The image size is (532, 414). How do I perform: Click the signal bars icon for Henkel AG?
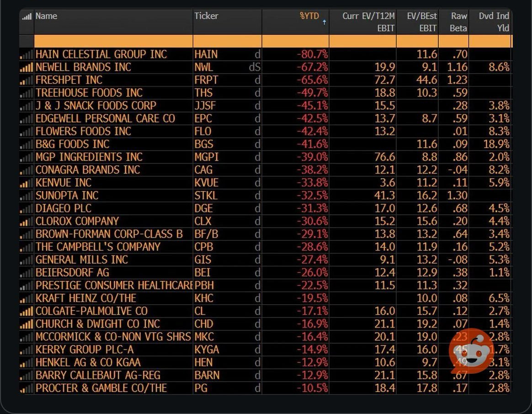tap(27, 362)
